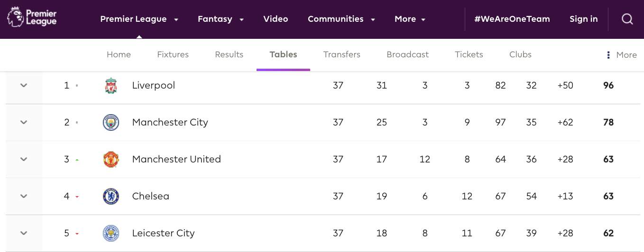Open the Fantasy dropdown menu

(221, 19)
